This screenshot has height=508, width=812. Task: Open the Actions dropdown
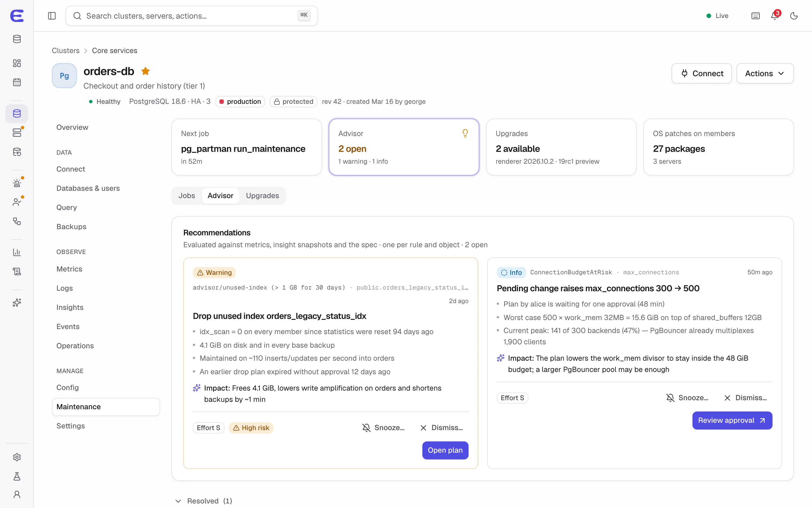pos(765,73)
